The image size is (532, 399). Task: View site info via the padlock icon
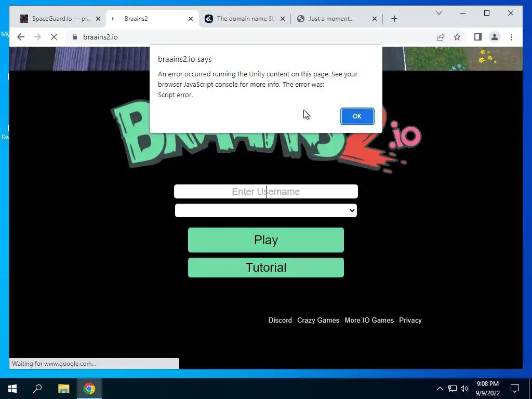pyautogui.click(x=75, y=37)
